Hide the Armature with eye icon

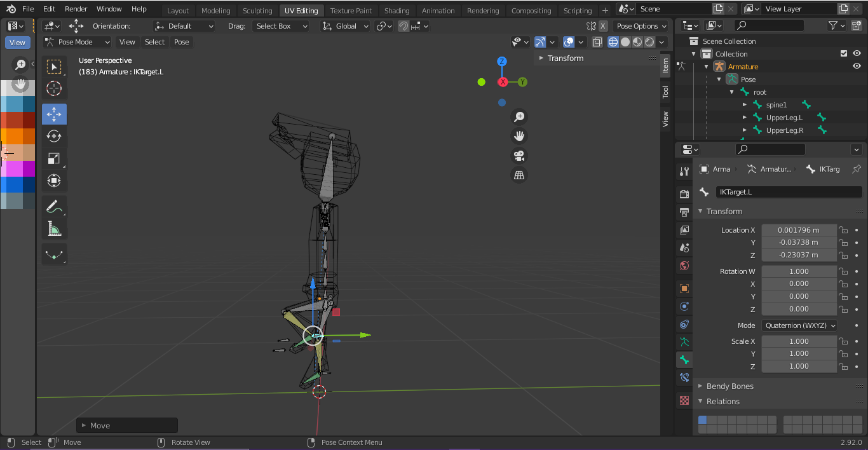coord(857,67)
